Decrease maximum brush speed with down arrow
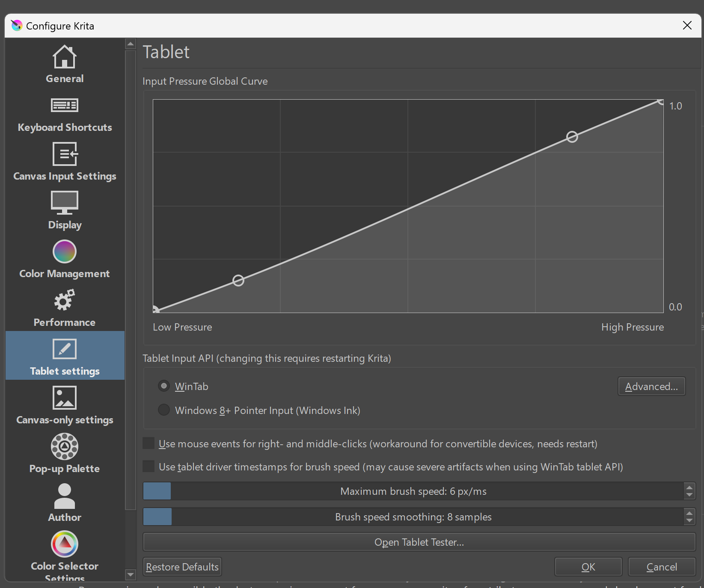The image size is (704, 588). (689, 495)
